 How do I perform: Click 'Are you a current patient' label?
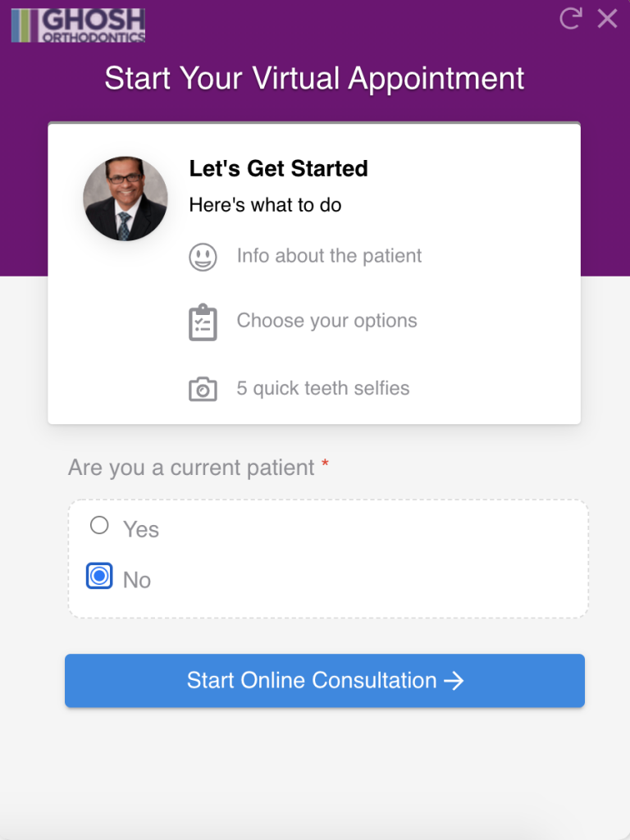(x=191, y=468)
